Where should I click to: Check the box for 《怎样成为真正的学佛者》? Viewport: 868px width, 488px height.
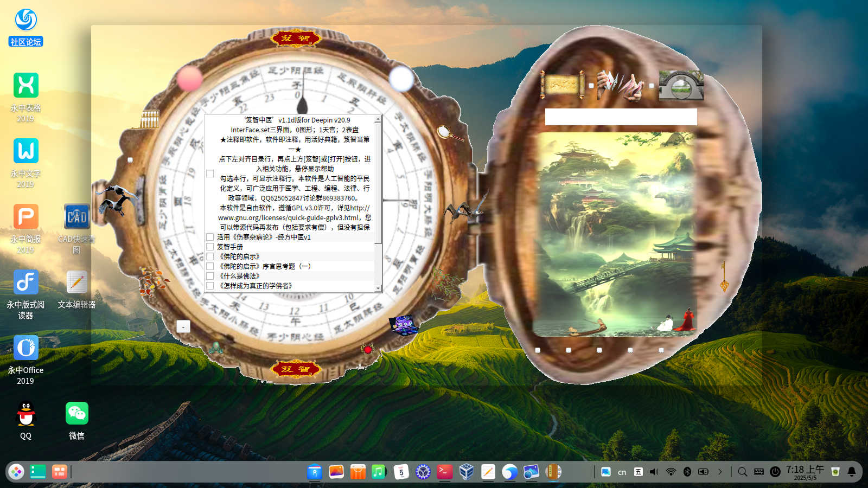pyautogui.click(x=210, y=286)
